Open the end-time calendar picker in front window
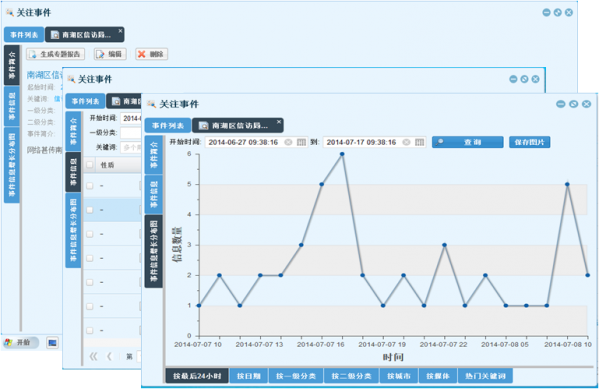The image size is (600, 389). 419,142
